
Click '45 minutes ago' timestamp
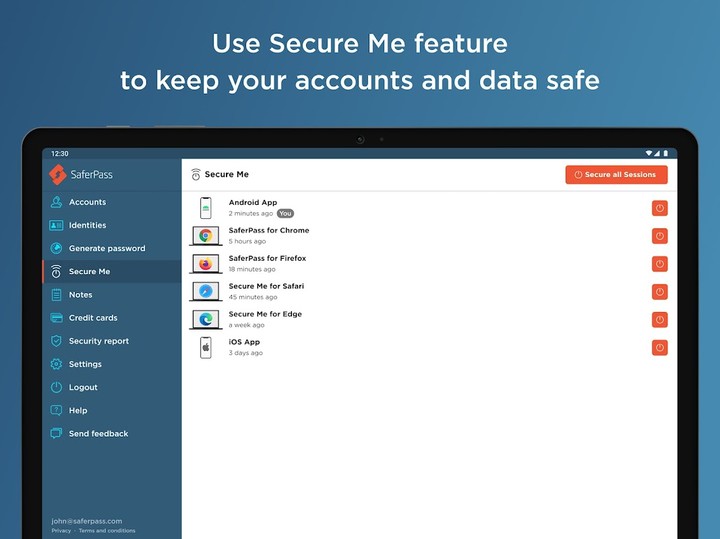click(253, 297)
